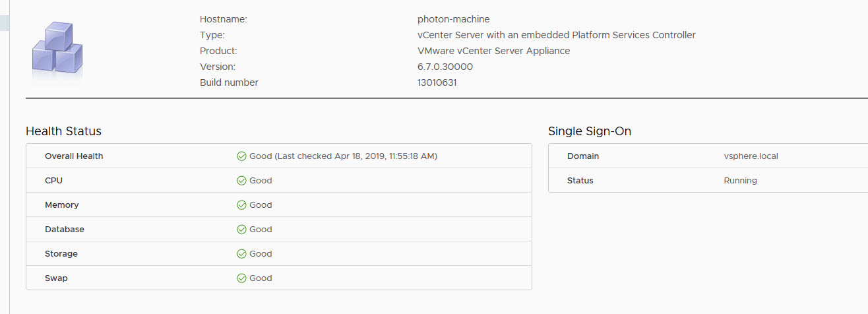Select the vsphere.local domain value

(x=751, y=156)
